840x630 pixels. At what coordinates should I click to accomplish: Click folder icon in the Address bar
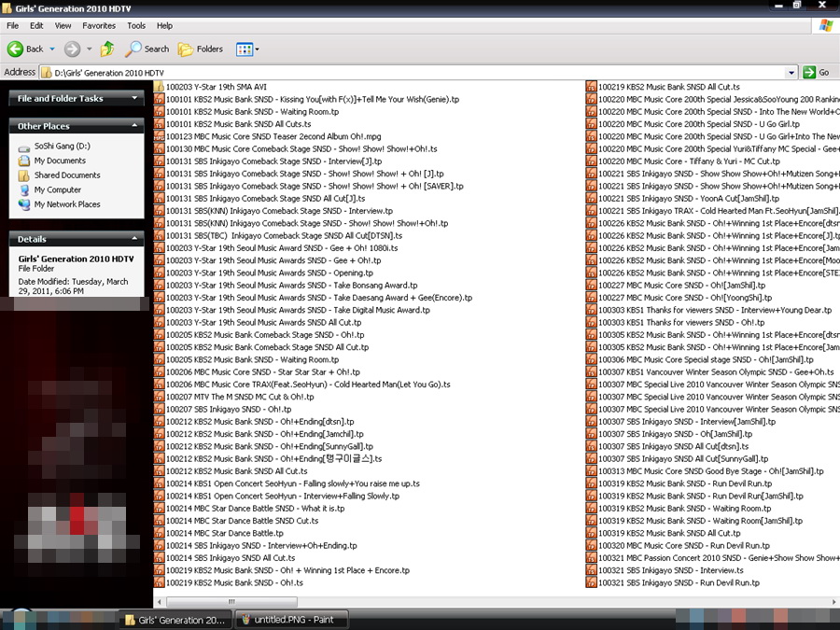[47, 72]
